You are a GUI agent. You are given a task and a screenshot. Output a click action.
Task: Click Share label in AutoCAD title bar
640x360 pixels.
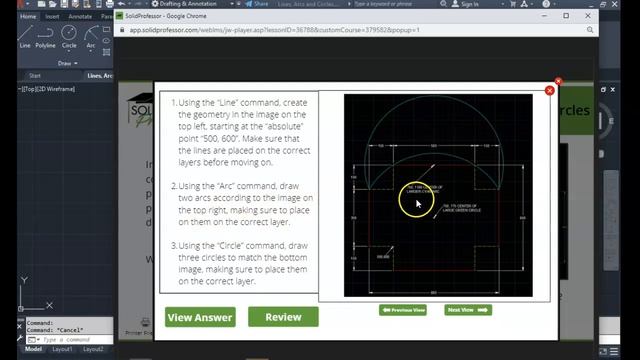click(x=261, y=4)
